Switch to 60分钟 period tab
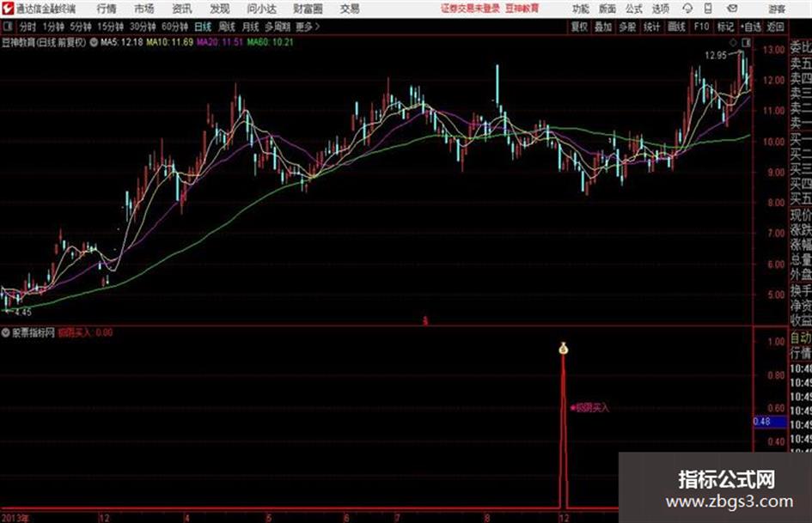Screen dimensions: 812x523 click(x=174, y=27)
